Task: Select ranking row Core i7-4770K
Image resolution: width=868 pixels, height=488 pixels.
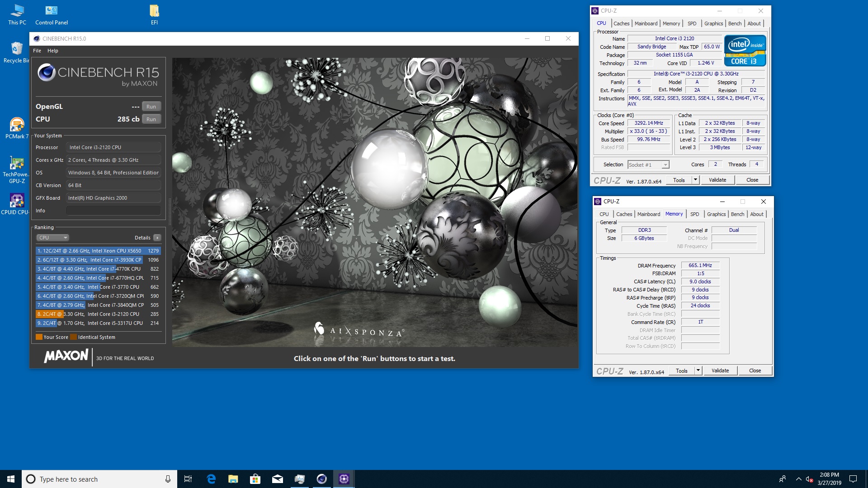Action: pyautogui.click(x=98, y=269)
